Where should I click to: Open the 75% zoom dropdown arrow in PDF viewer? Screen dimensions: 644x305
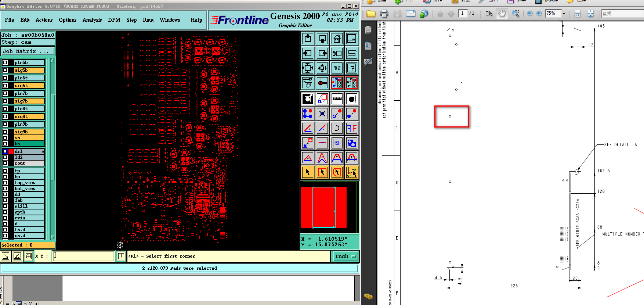(564, 14)
